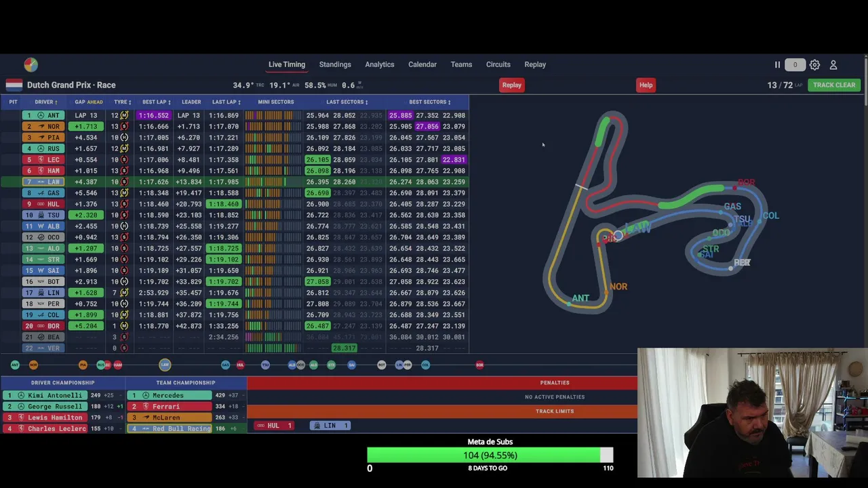Click the Williams logo on ALB badge
This screenshot has width=868, height=488.
pyautogui.click(x=41, y=226)
